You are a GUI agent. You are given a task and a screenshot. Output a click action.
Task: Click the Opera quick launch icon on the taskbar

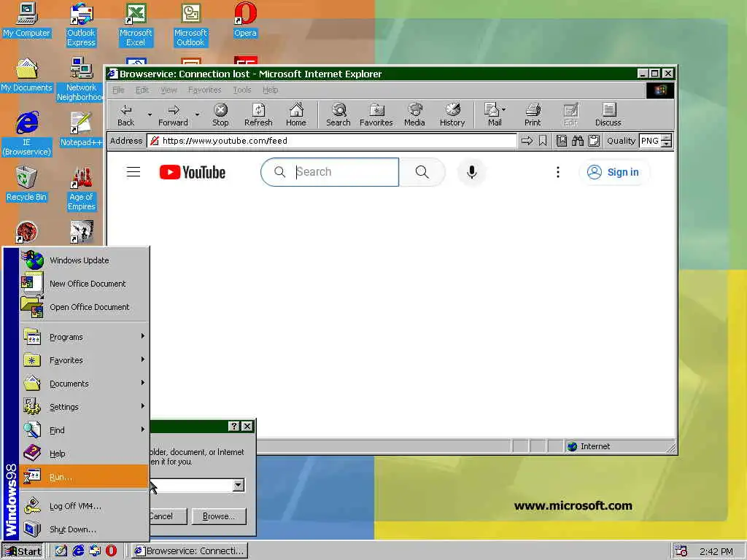[x=111, y=551]
